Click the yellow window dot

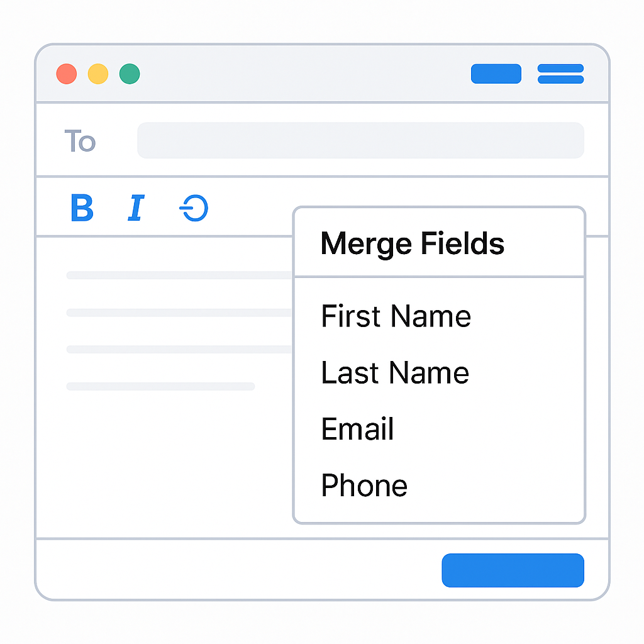(x=98, y=74)
